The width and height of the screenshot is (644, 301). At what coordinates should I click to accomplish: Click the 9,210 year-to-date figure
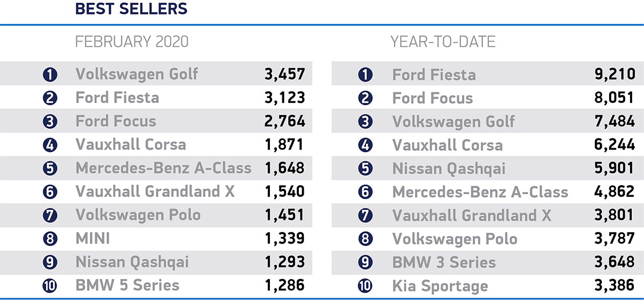(614, 75)
